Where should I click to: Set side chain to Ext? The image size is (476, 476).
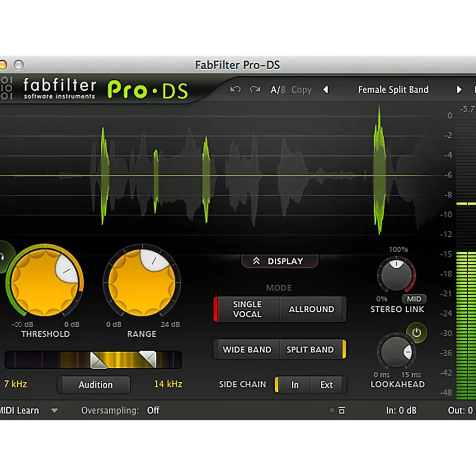pos(327,385)
